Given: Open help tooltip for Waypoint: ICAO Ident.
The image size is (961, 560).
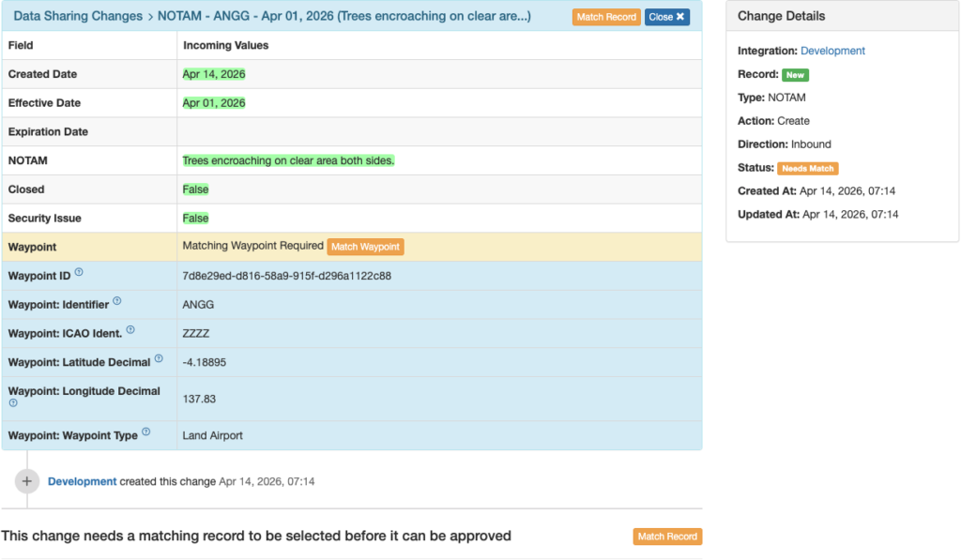Looking at the screenshot, I should coord(130,330).
